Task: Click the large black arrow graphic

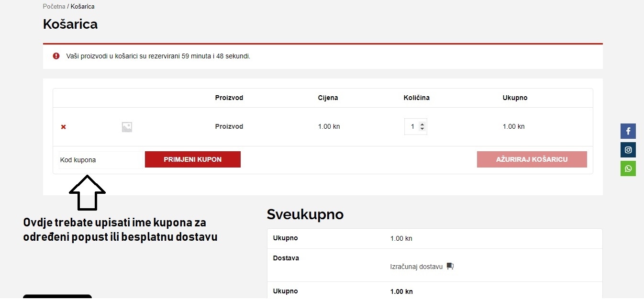Action: coord(87,192)
